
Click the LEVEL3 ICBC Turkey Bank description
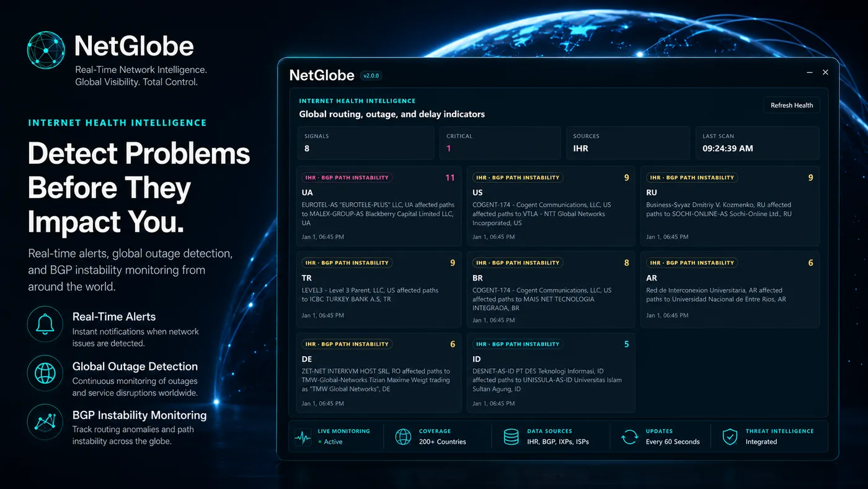tap(370, 295)
